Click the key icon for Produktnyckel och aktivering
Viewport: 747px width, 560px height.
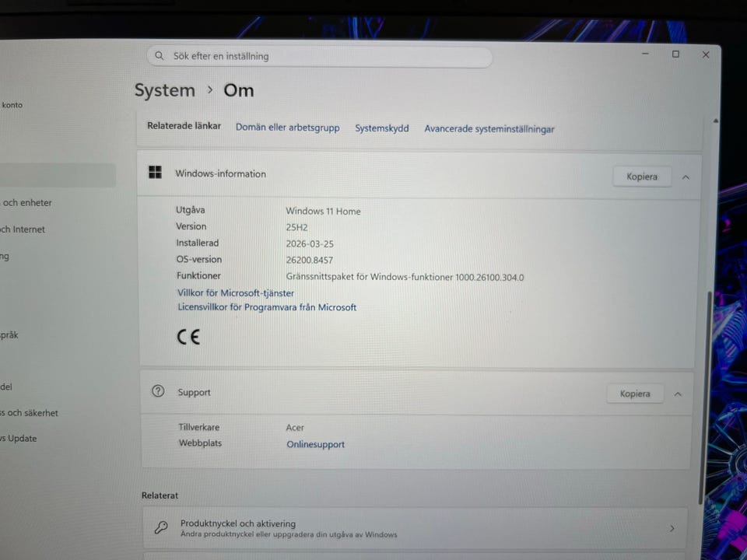point(161,527)
